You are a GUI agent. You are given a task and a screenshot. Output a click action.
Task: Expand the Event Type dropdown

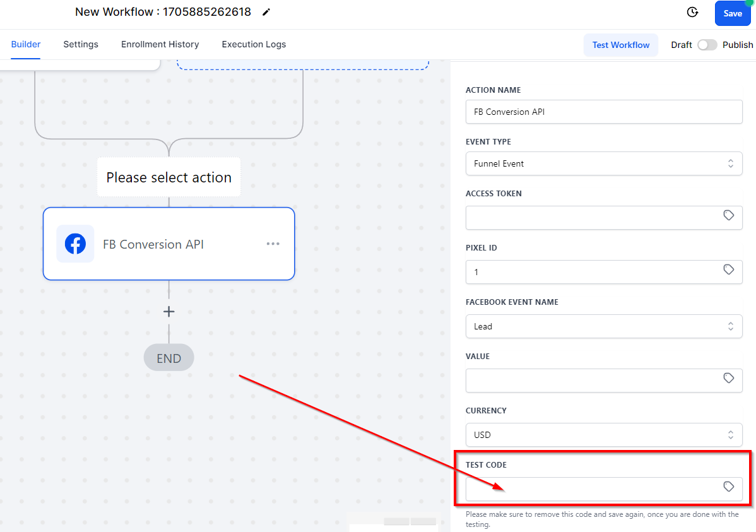point(604,163)
